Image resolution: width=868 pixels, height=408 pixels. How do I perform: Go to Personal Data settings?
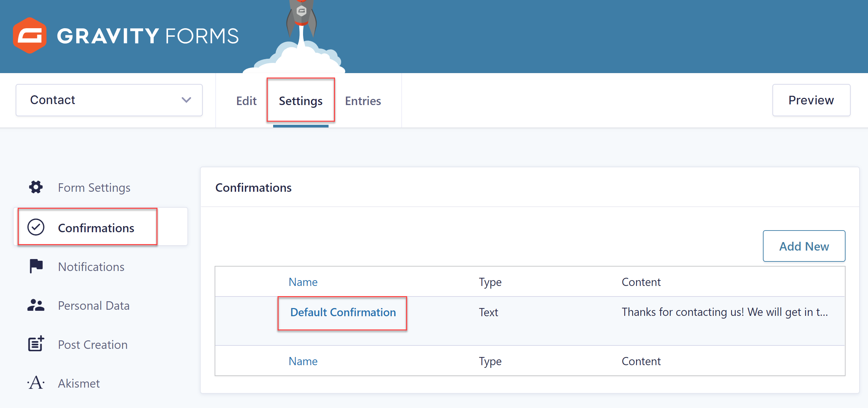click(x=94, y=306)
